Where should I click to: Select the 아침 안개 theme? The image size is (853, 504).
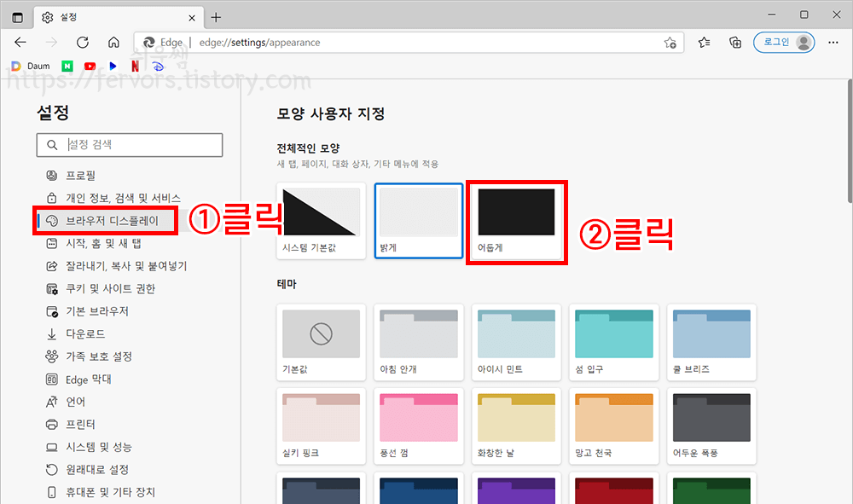coord(419,343)
